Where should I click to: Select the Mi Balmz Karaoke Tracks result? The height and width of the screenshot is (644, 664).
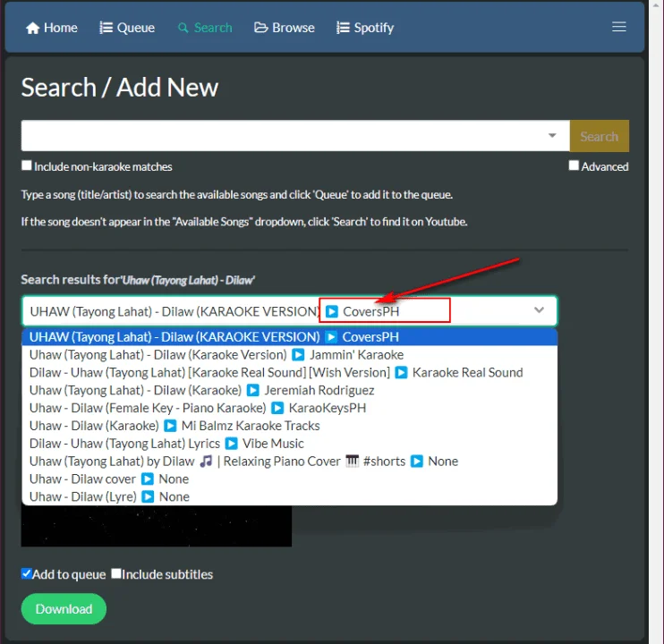coord(289,426)
